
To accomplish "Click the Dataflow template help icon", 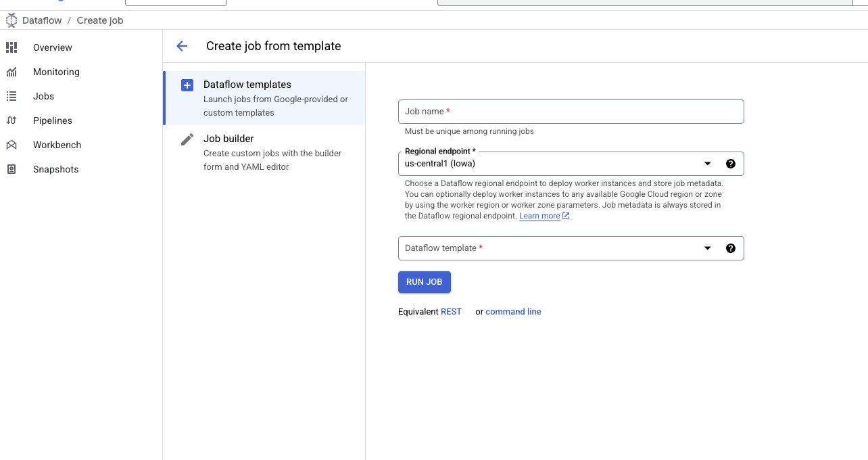I will [x=730, y=248].
